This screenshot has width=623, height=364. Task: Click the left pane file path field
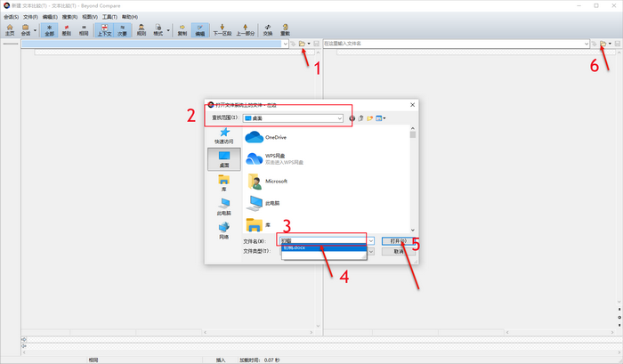click(x=152, y=44)
